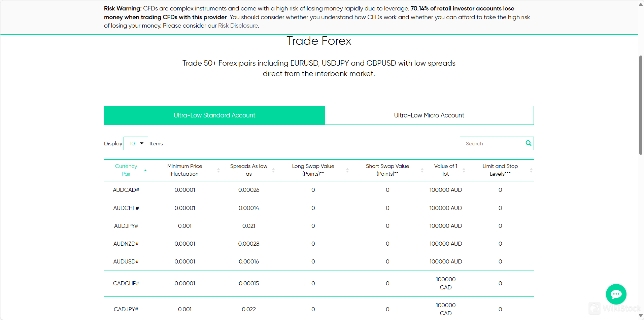This screenshot has width=644, height=320.
Task: Sort by Long Swap Value arrows
Action: point(347,170)
